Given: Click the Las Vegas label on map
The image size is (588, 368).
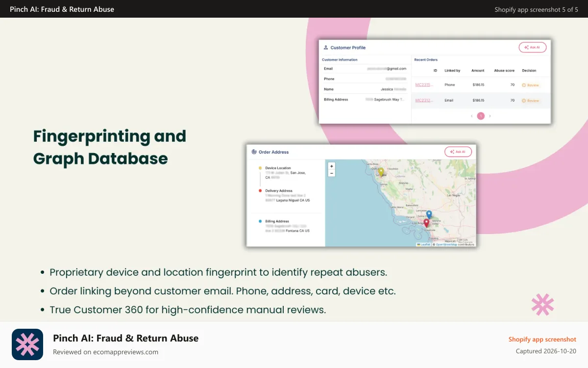Looking at the screenshot, I should tap(454, 195).
